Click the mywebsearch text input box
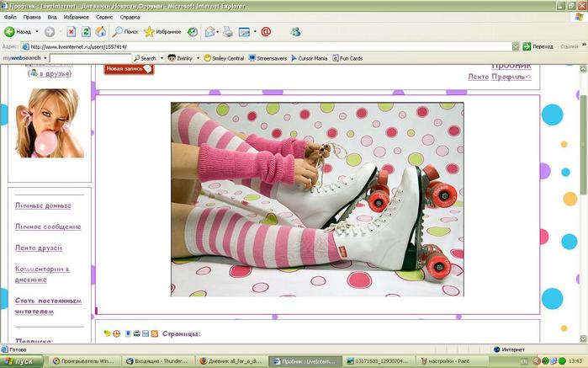 tap(90, 58)
